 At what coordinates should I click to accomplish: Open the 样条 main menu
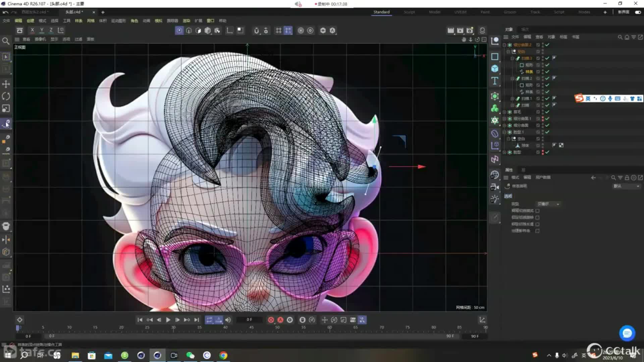(78, 21)
